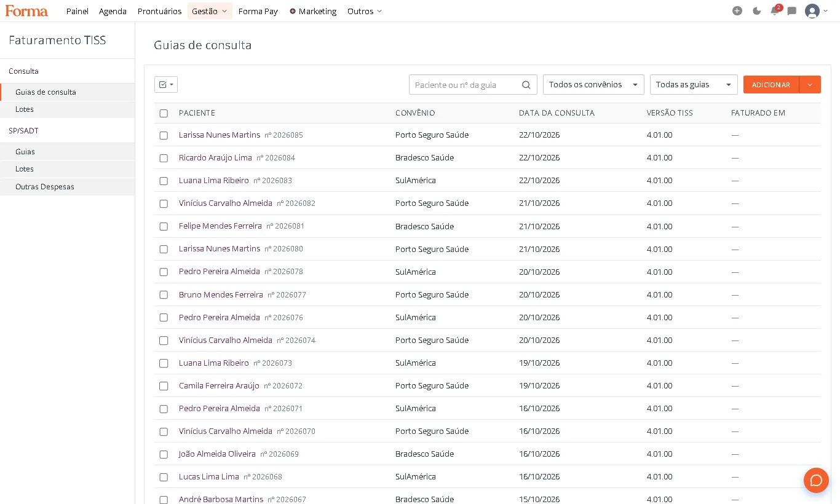This screenshot has height=504, width=840.
Task: Check the box for Ricardo Araújo Lima
Action: pos(164,158)
